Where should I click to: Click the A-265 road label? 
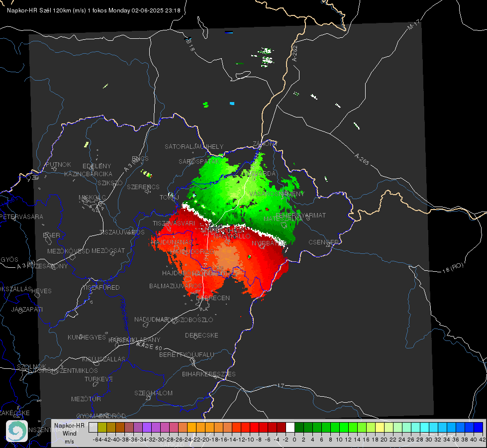[362, 159]
